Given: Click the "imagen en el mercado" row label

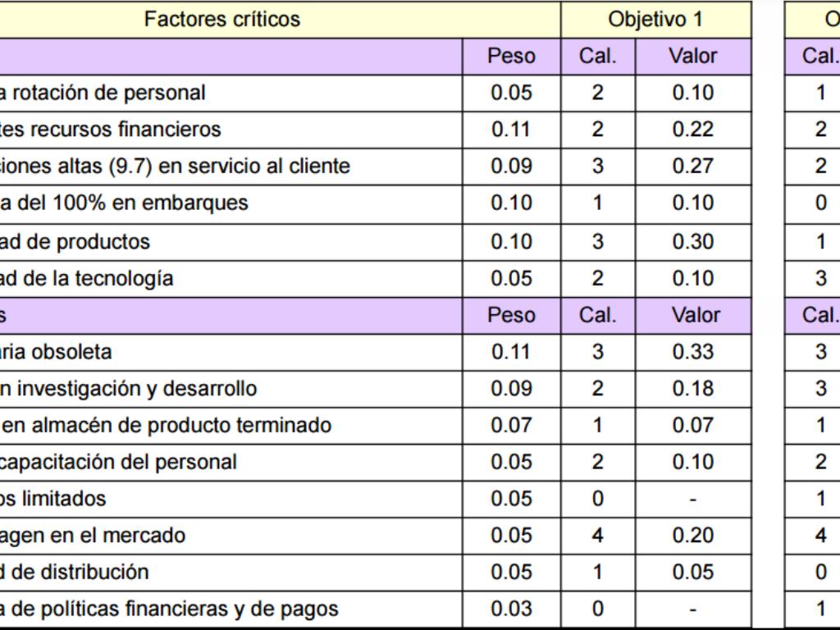Looking at the screenshot, I should coord(93,536).
